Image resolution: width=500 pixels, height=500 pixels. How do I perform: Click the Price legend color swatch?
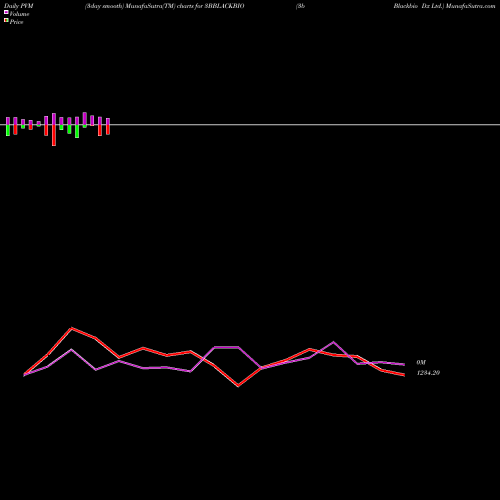click(x=6, y=20)
